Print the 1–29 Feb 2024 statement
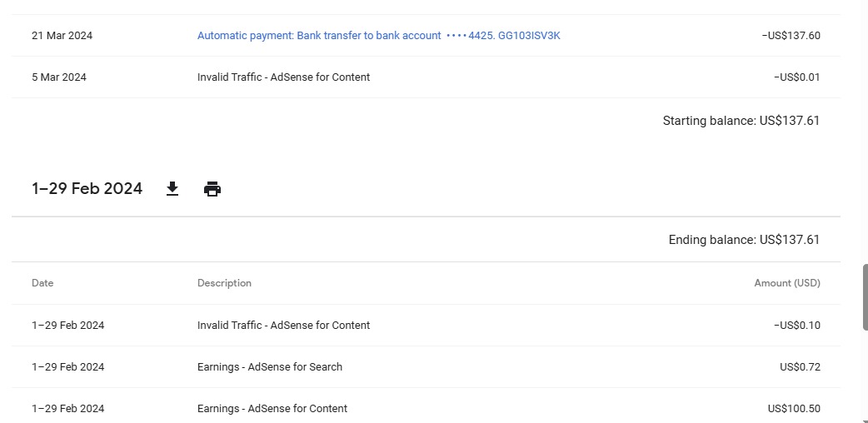The image size is (868, 423). point(212,189)
